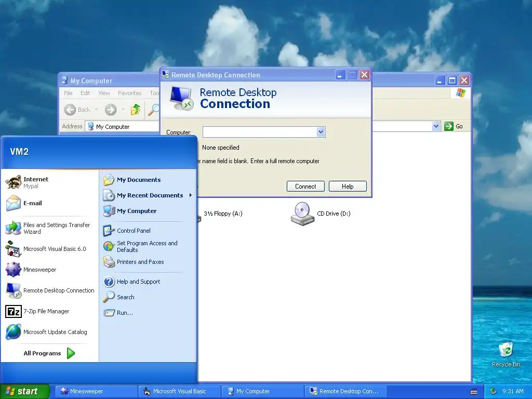
Task: Open the View menu in My Computer
Action: click(x=104, y=93)
